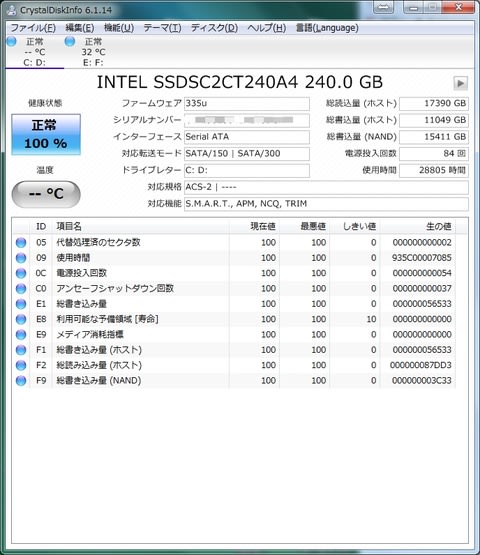Open the ファイル(F) menu
This screenshot has height=555, width=480.
click(33, 28)
